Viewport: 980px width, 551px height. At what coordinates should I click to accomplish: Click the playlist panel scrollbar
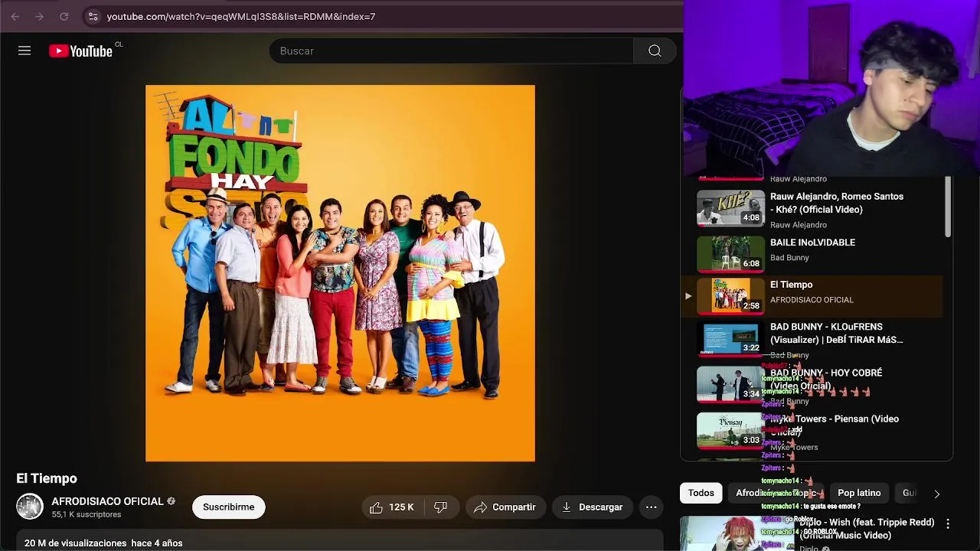coord(948,207)
